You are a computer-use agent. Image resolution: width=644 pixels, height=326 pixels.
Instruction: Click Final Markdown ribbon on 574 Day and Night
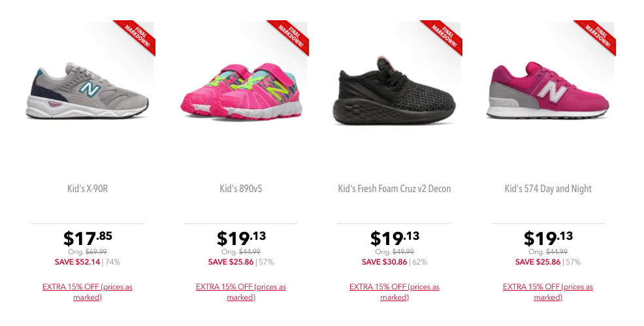[596, 37]
